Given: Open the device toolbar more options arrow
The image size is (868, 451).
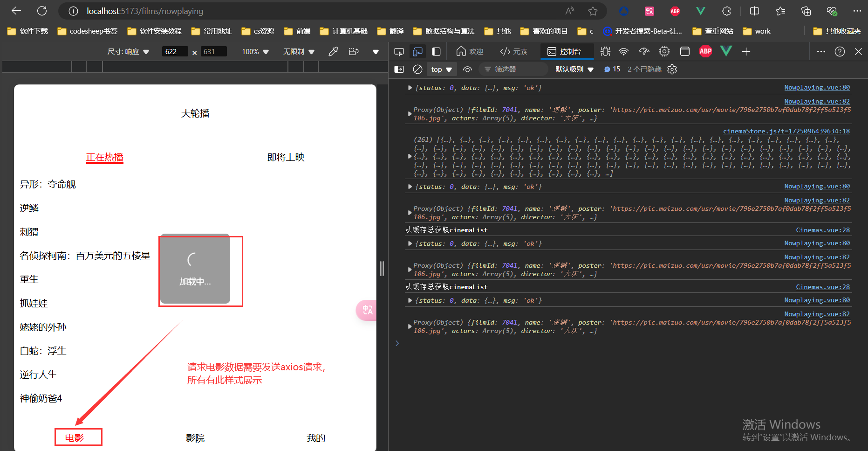Looking at the screenshot, I should click(376, 52).
